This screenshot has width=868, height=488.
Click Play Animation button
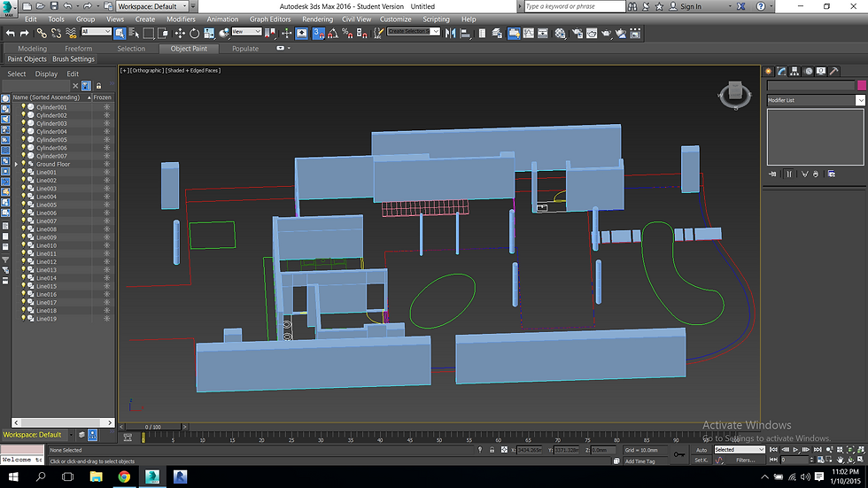[795, 450]
